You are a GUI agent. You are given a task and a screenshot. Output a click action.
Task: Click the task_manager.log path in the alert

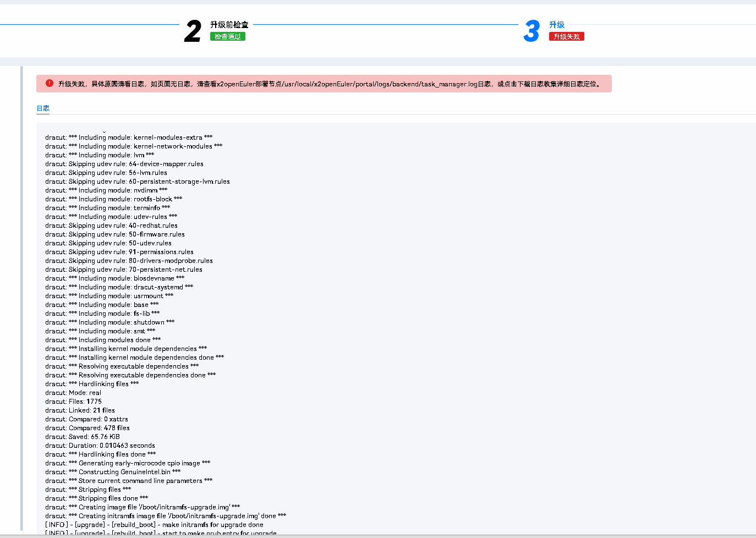point(380,84)
